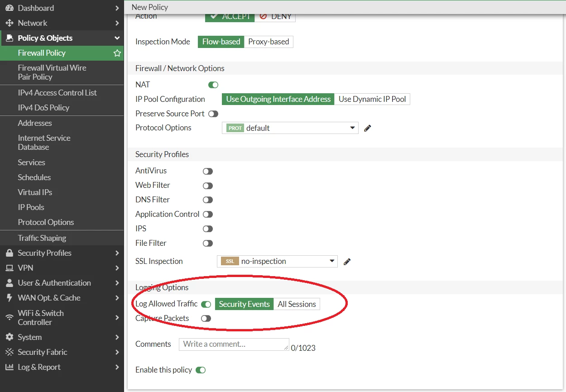
Task: Expand the System menu chevron
Action: (117, 337)
